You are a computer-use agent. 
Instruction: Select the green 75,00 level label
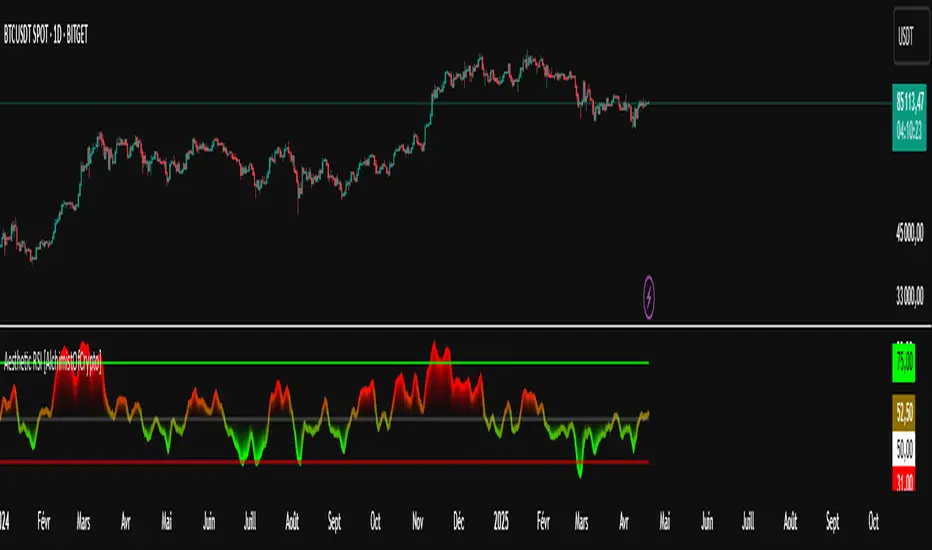tap(904, 363)
